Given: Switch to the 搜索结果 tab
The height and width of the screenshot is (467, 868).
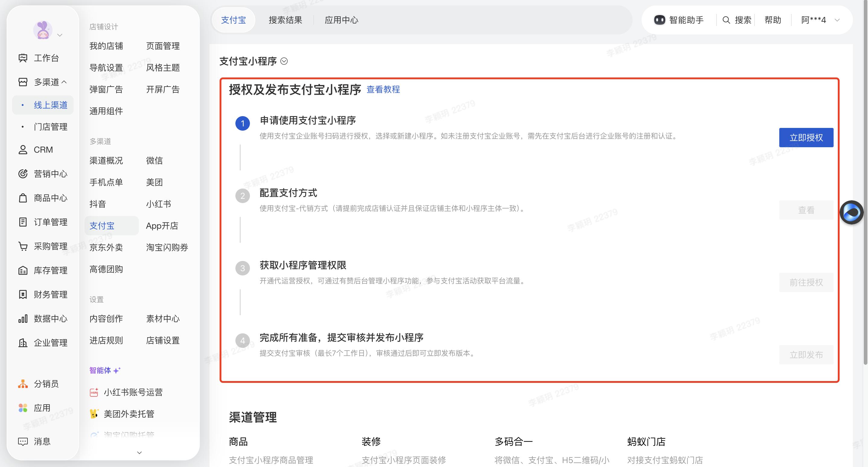Looking at the screenshot, I should click(x=285, y=20).
